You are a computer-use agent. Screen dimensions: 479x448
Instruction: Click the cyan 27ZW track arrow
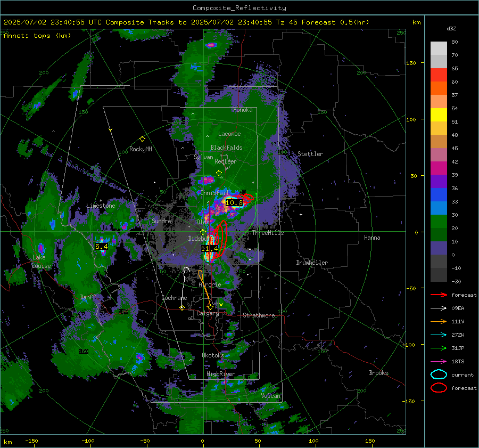click(x=439, y=335)
